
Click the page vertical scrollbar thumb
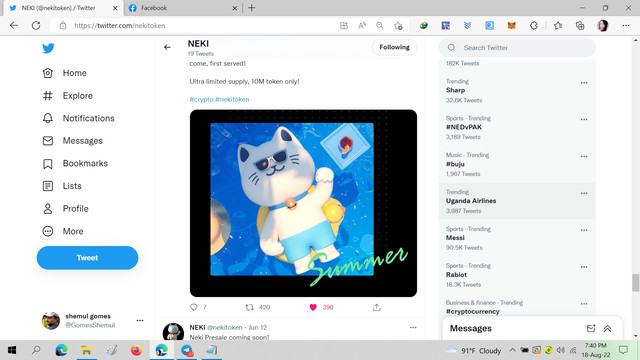pos(636,283)
